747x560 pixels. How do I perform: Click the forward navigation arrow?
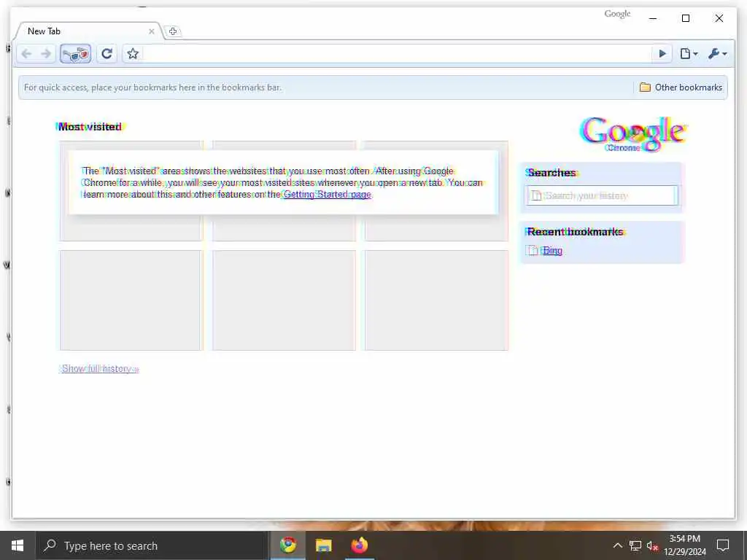coord(46,54)
